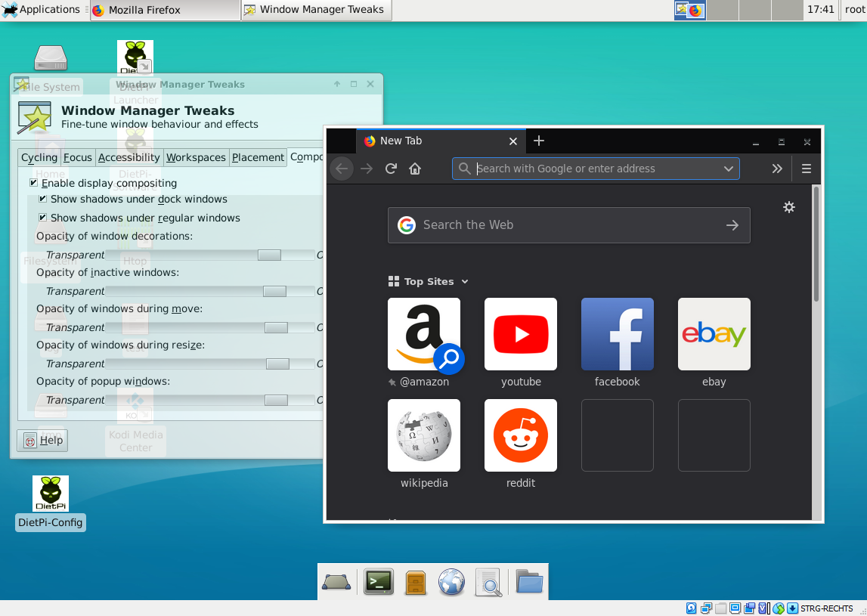Click the Window Manager Tweaks titlebar star icon
The height and width of the screenshot is (616, 867).
coord(21,84)
